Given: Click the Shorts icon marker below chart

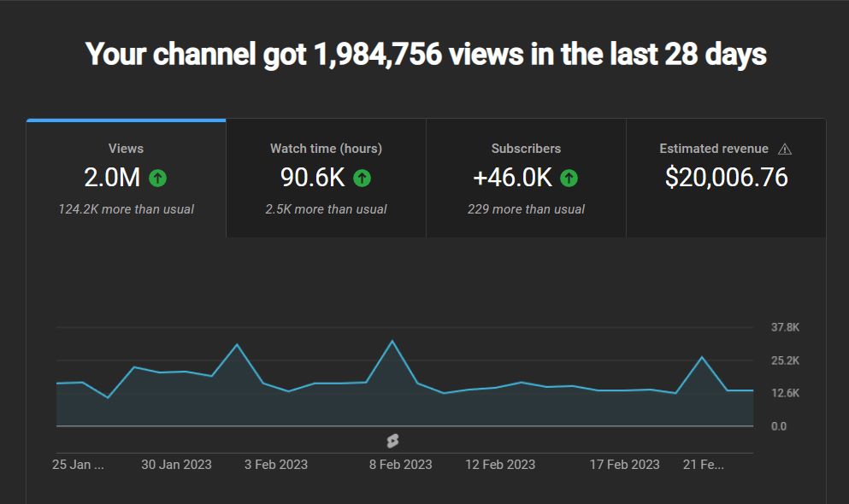Looking at the screenshot, I should pyautogui.click(x=392, y=441).
